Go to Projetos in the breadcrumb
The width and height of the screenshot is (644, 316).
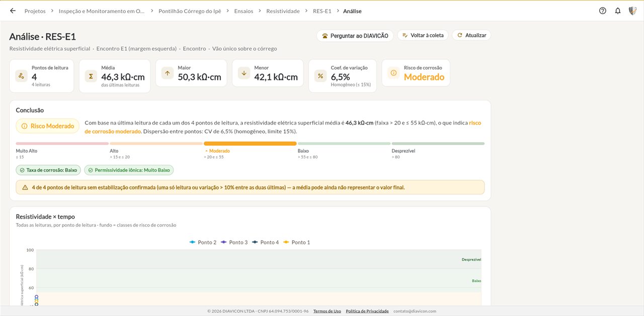(35, 11)
